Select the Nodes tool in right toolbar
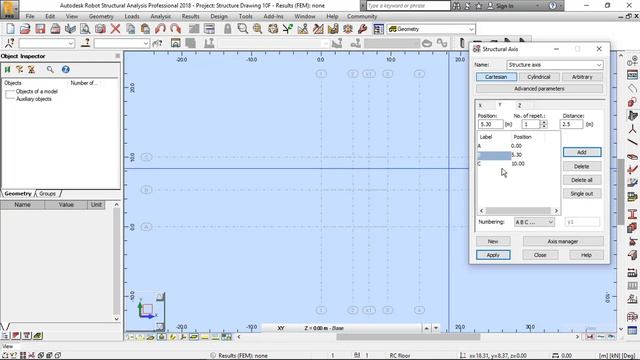640x360 pixels. pos(632,129)
